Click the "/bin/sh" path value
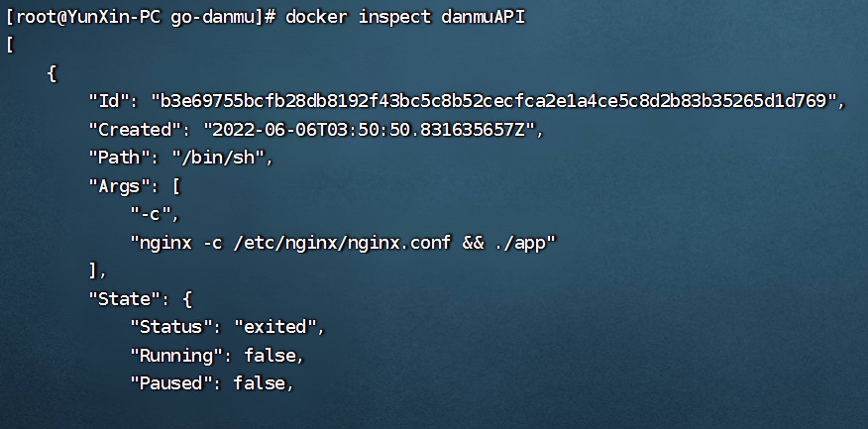The width and height of the screenshot is (868, 429). pyautogui.click(x=214, y=158)
